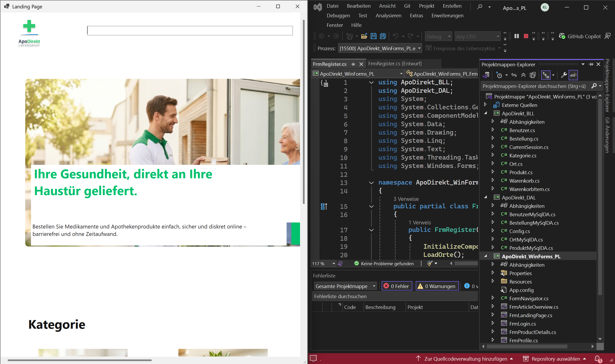Toggle the 0 Fehler filter
This screenshot has height=364, width=615.
397,286
